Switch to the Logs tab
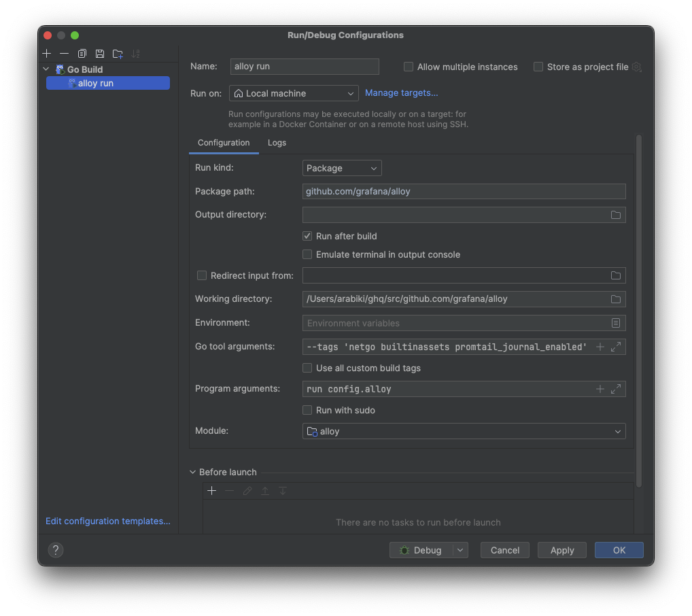This screenshot has height=616, width=692. 277,143
